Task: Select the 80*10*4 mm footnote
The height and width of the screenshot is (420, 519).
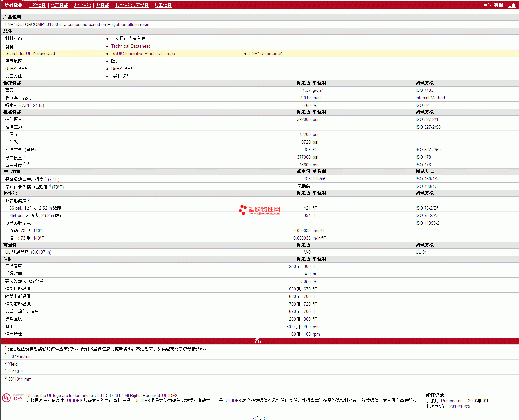Action: coord(20,379)
